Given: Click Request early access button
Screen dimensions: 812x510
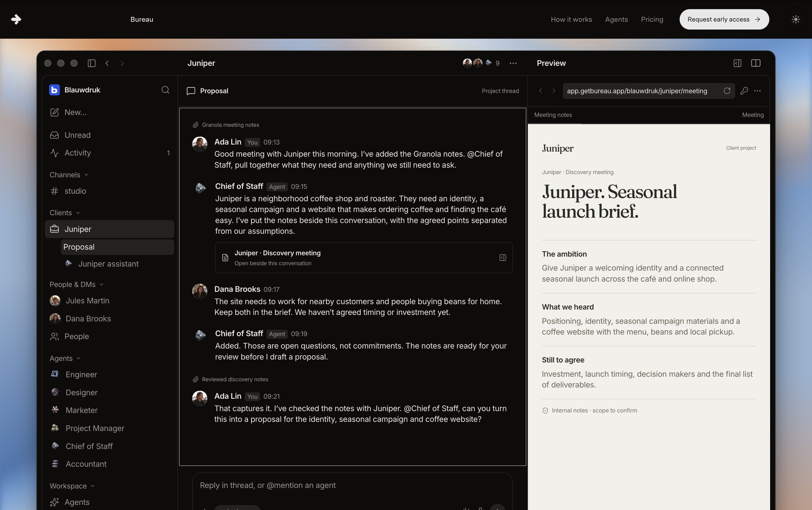Looking at the screenshot, I should [x=724, y=19].
